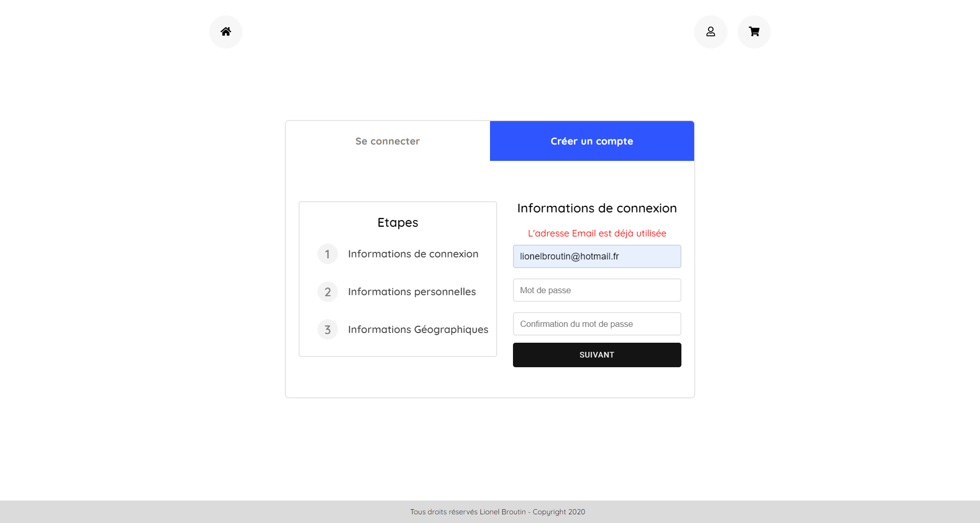The image size is (980, 523).
Task: Click Lionel Broutin name in the footer
Action: [x=502, y=512]
